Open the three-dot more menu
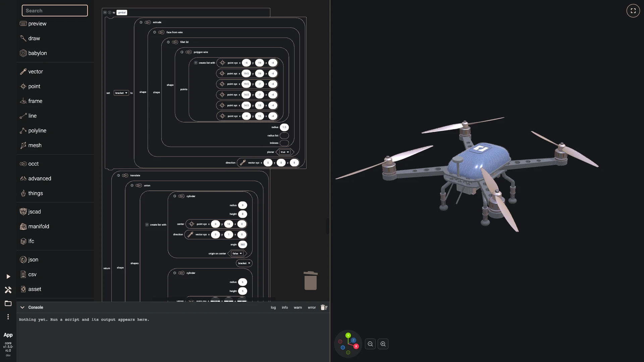 click(8, 317)
